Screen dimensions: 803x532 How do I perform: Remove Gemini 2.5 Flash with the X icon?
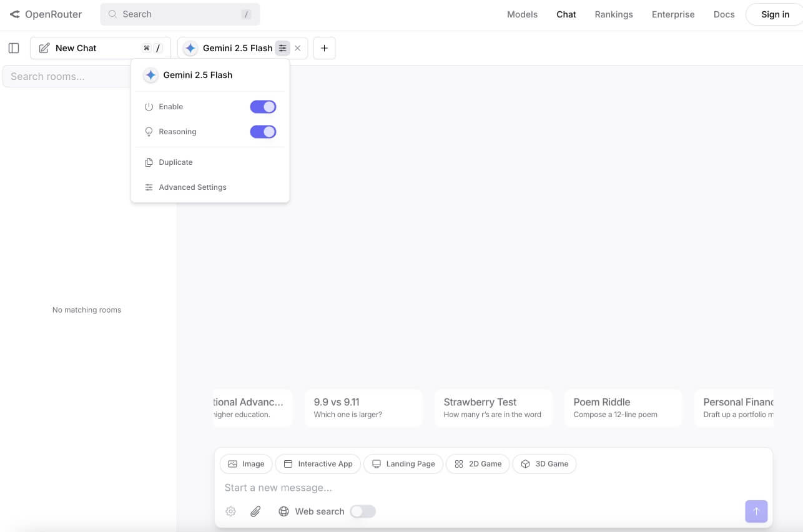(x=298, y=48)
